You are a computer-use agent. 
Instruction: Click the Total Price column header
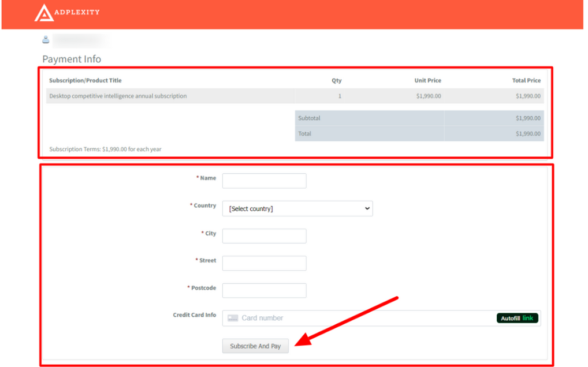click(526, 81)
